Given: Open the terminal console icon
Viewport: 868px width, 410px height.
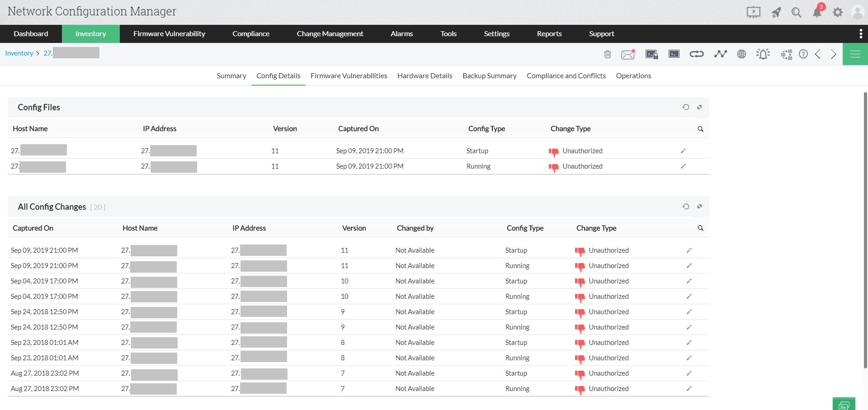Looking at the screenshot, I should (674, 54).
